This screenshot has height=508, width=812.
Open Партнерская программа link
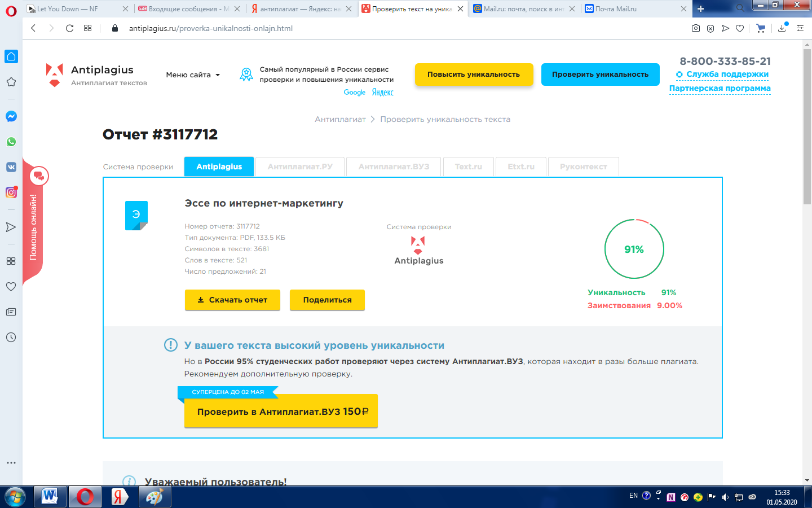[x=720, y=88]
